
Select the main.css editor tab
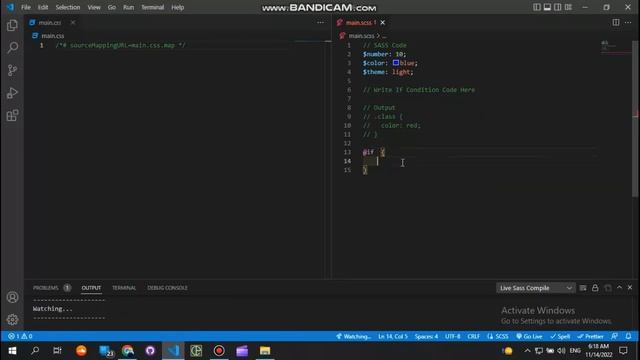(x=50, y=22)
